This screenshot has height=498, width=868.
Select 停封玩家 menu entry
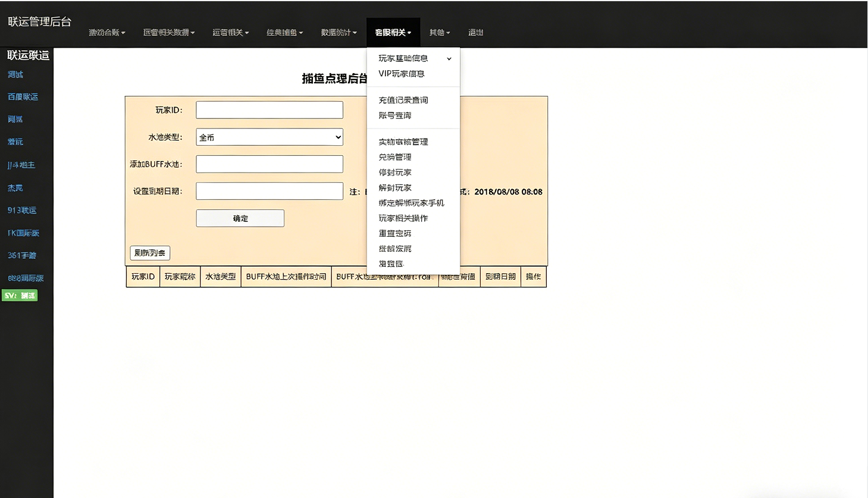click(394, 172)
